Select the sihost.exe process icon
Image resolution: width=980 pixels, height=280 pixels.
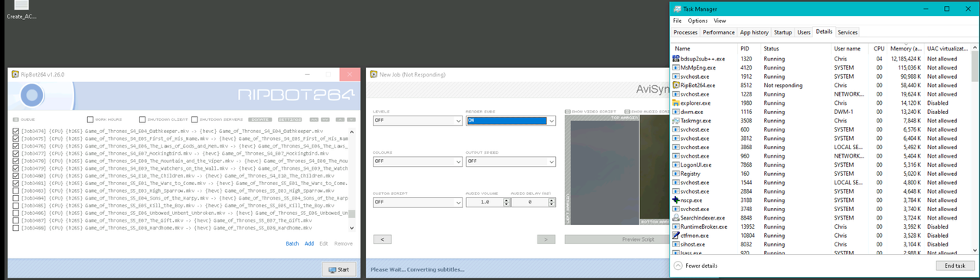[675, 245]
